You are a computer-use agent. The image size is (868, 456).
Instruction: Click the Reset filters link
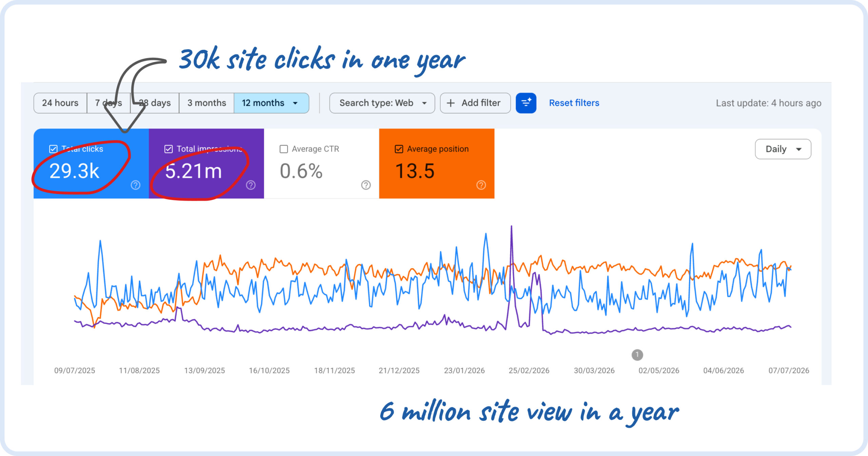coord(574,103)
